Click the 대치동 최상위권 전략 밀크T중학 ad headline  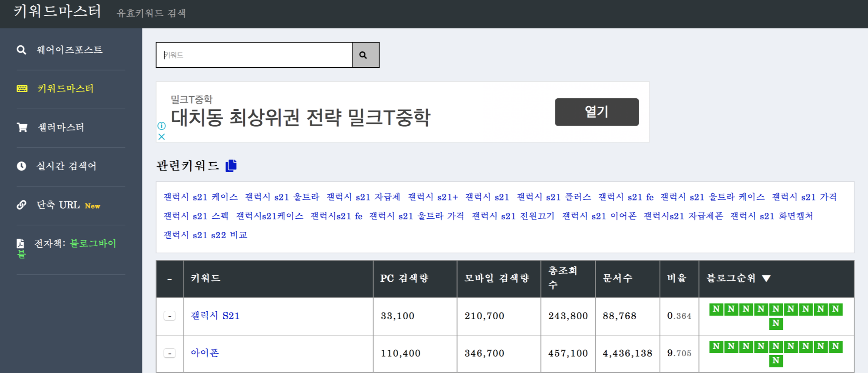click(x=300, y=118)
